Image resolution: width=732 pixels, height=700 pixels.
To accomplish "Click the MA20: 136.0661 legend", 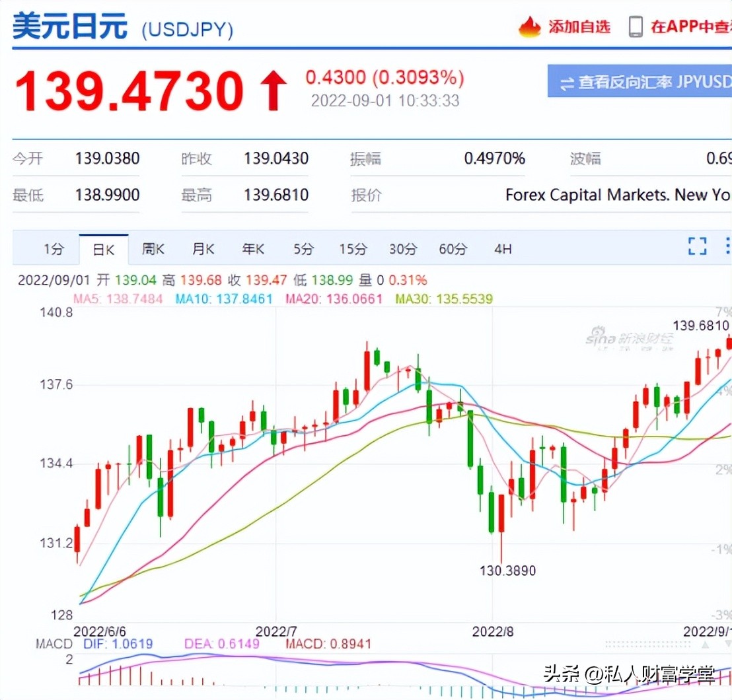I will pyautogui.click(x=334, y=298).
